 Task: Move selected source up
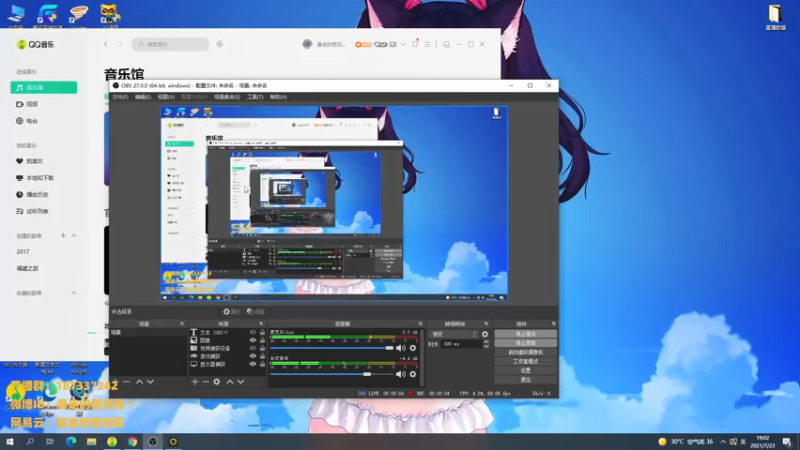(x=230, y=382)
